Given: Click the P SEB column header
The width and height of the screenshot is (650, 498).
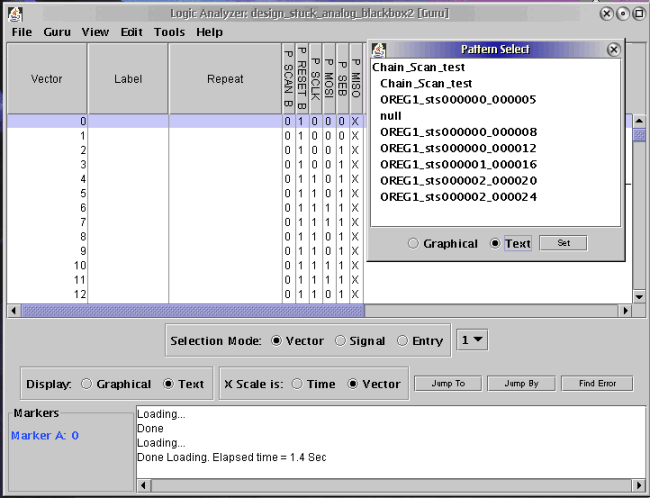Looking at the screenshot, I should pos(342,78).
